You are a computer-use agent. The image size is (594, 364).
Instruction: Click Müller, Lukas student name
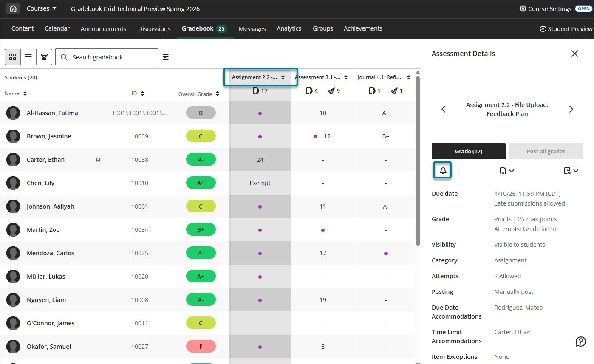coord(46,277)
